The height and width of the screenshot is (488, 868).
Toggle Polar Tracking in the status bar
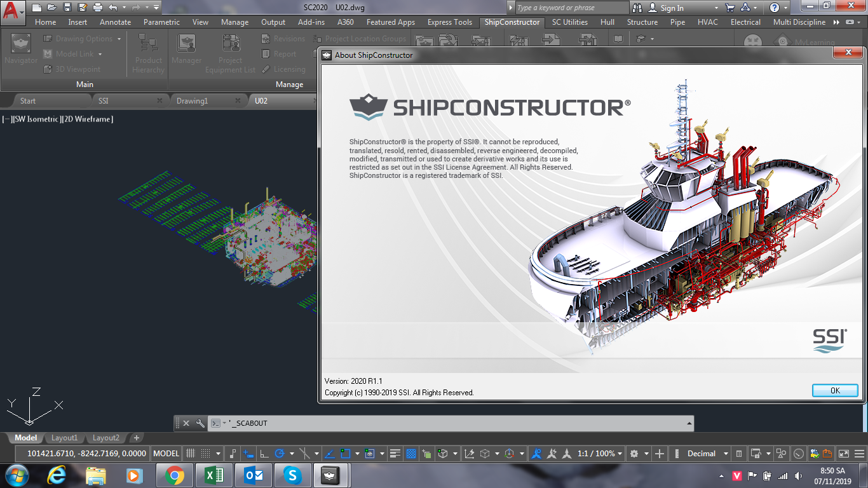tap(279, 454)
